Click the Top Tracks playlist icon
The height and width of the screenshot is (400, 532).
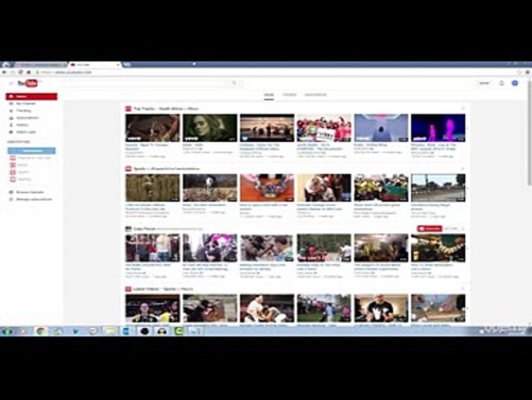[x=128, y=109]
